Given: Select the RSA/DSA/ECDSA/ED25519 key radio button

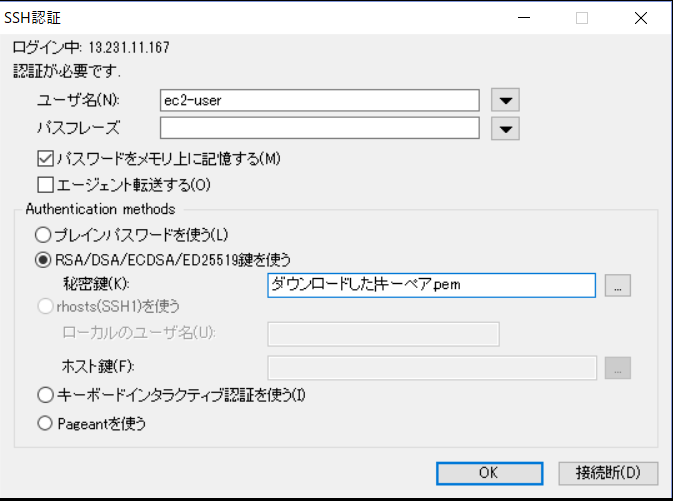Looking at the screenshot, I should tap(43, 260).
